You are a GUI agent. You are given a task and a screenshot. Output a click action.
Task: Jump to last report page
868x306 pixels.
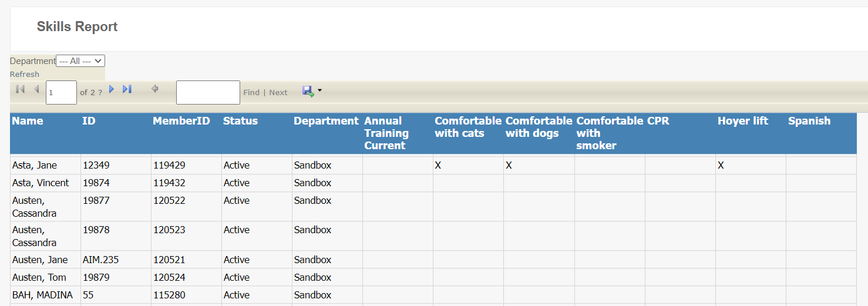point(127,89)
